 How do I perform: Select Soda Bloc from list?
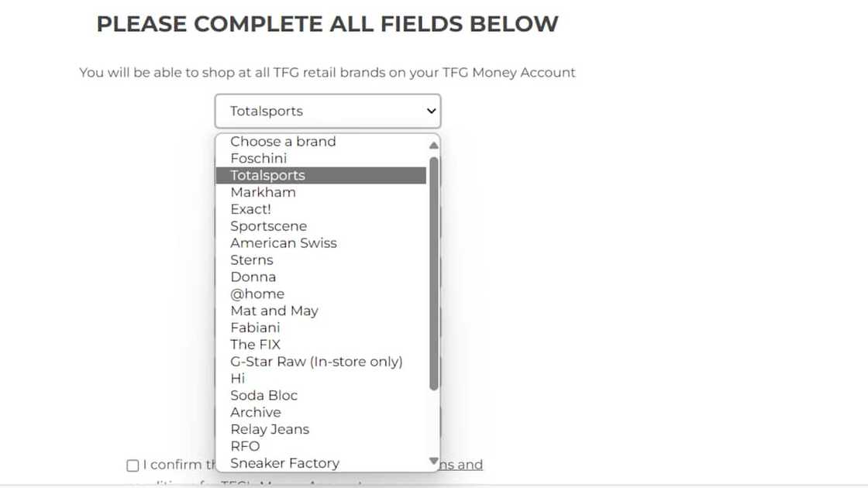pyautogui.click(x=264, y=396)
